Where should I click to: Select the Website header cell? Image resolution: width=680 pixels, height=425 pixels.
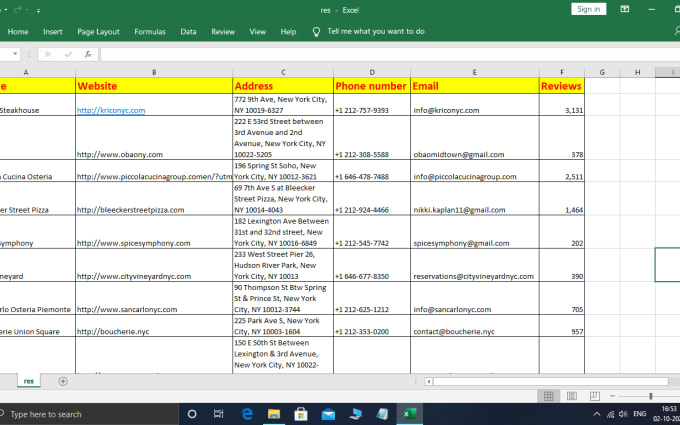[x=154, y=86]
